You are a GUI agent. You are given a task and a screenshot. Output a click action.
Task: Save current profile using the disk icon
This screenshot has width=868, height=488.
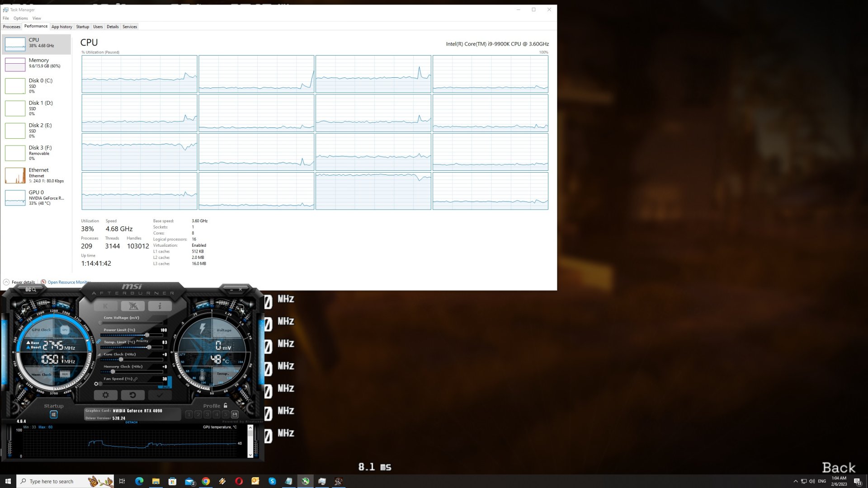pos(234,415)
